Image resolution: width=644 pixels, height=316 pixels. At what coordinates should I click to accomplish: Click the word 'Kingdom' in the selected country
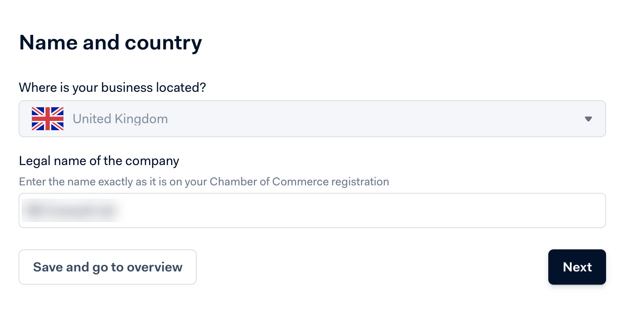click(141, 119)
